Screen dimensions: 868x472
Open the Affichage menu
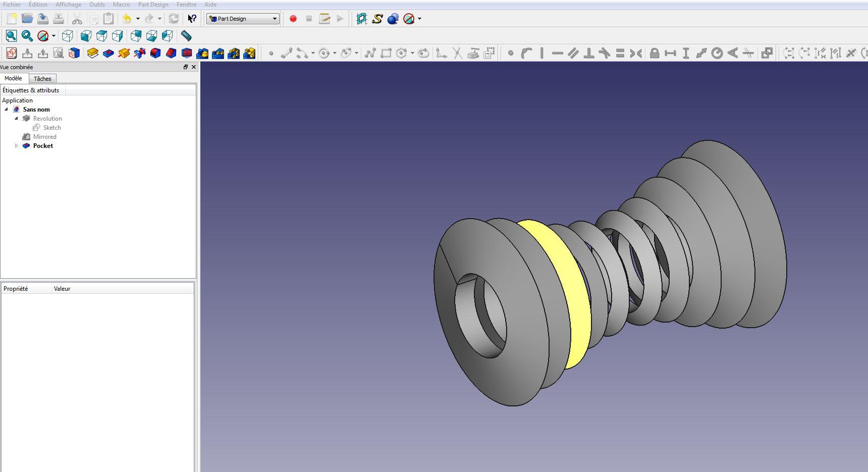[x=68, y=5]
